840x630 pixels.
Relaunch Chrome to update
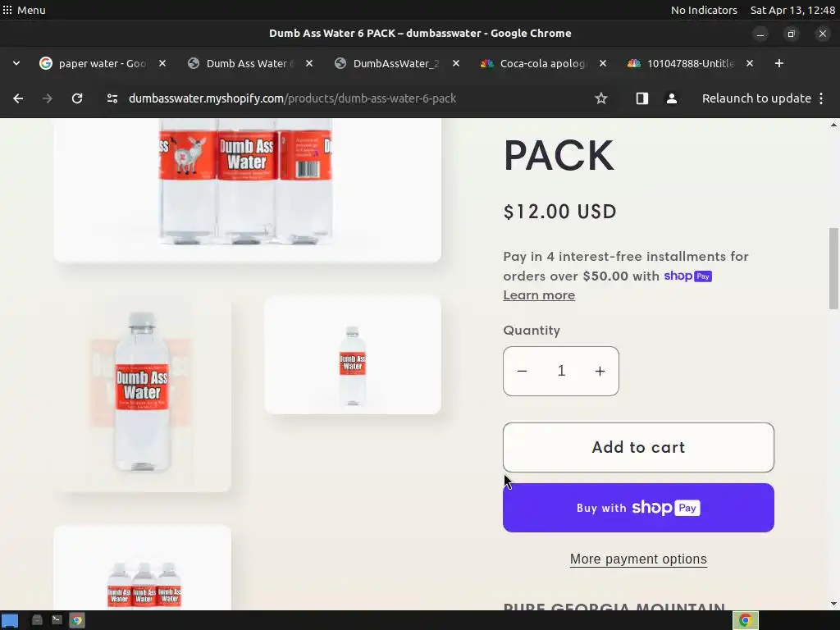tap(756, 98)
